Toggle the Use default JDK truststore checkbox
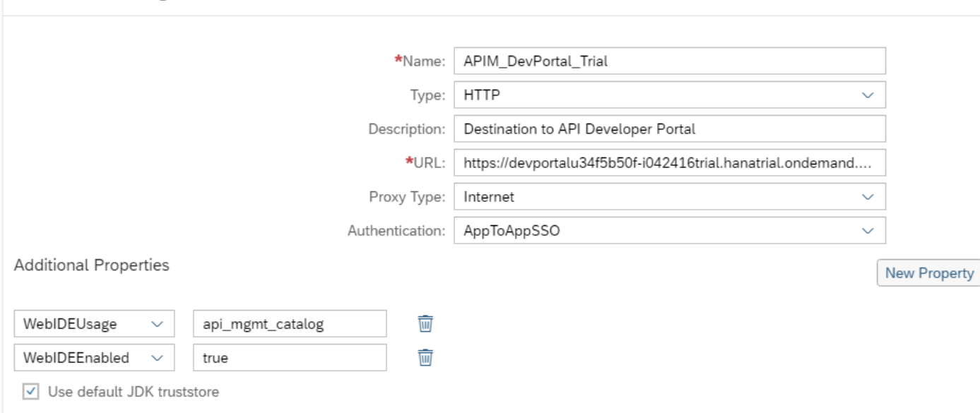Viewport: 980px width, 413px height. coord(30,390)
